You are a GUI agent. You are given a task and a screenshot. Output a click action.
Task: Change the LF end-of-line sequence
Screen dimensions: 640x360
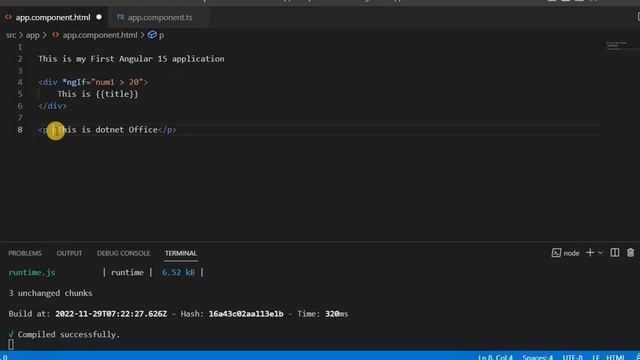(596, 357)
